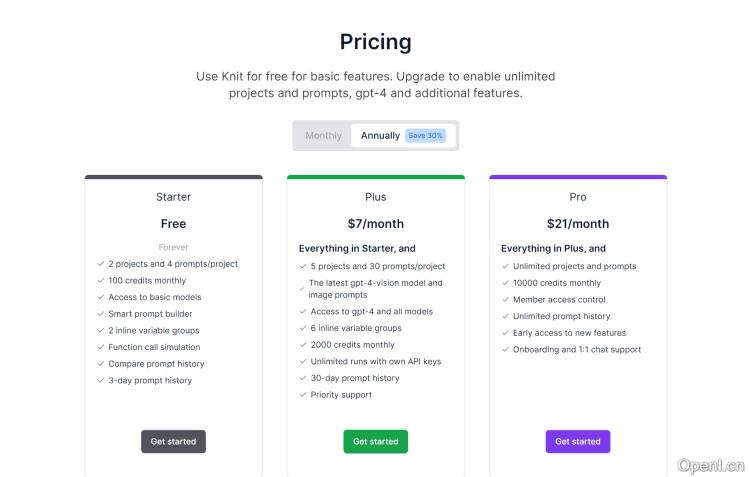Click checkmark beside 2000 credits monthly

[x=303, y=345]
